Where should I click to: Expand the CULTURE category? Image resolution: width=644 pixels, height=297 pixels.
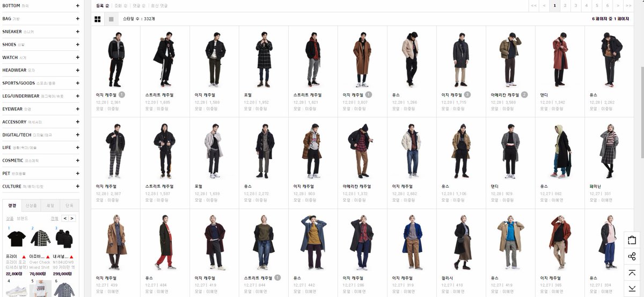[77, 186]
